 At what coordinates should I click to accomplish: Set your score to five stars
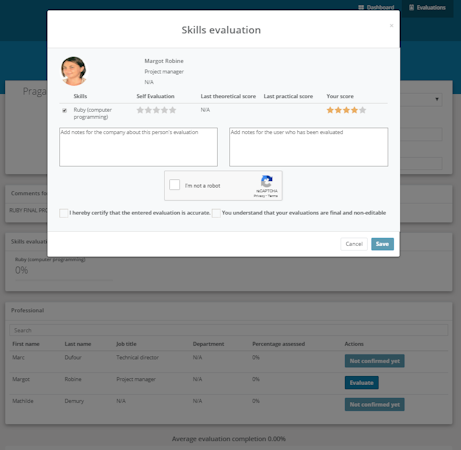363,110
